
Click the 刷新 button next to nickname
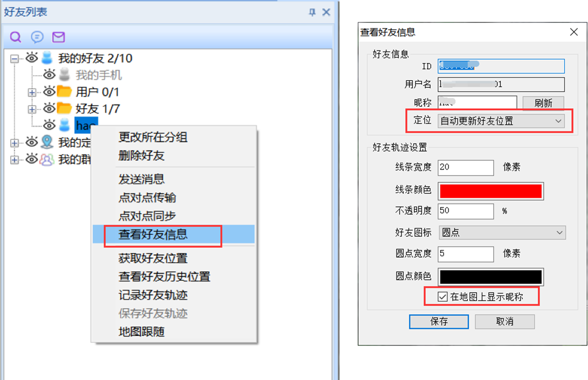pyautogui.click(x=543, y=103)
